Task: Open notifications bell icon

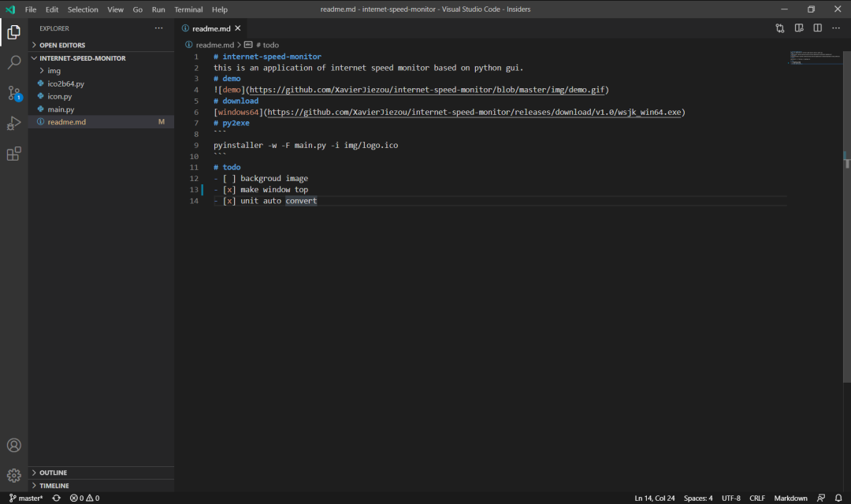Action: pyautogui.click(x=838, y=498)
